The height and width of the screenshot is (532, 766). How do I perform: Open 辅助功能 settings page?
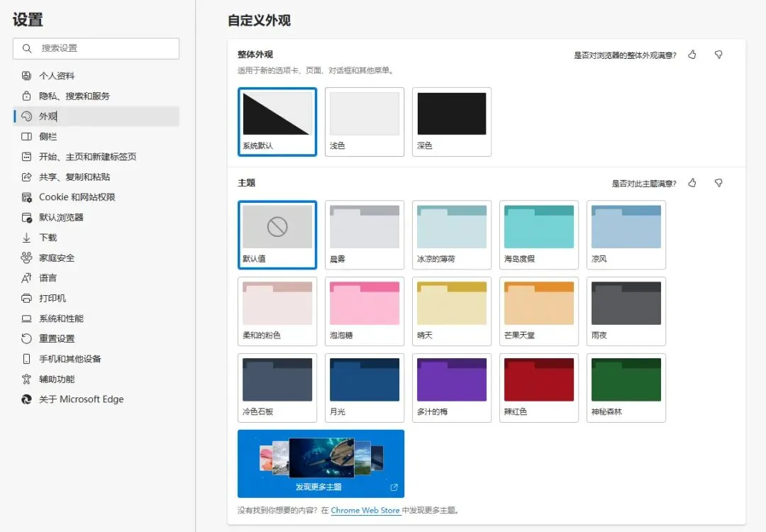96,379
